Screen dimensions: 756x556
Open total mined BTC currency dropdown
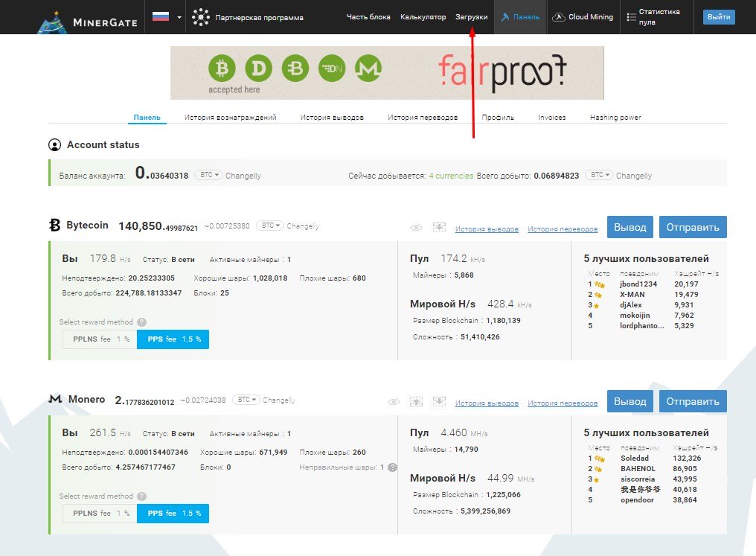pyautogui.click(x=599, y=175)
